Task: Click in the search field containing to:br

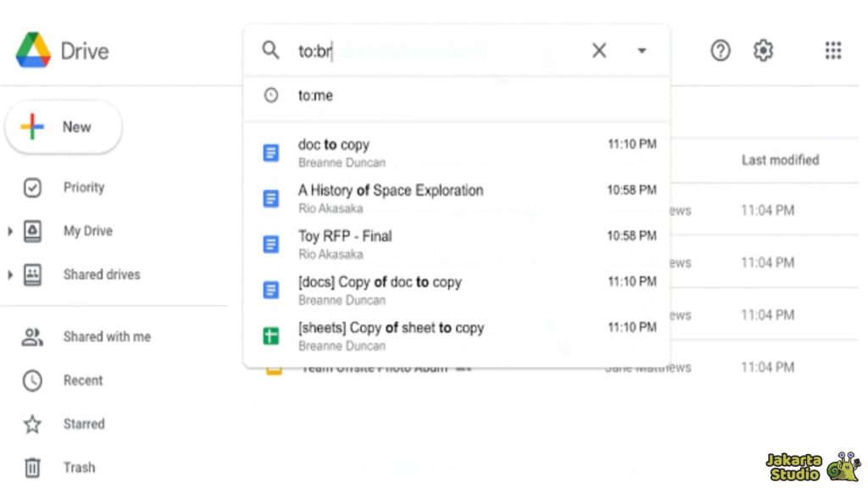Action: point(437,51)
